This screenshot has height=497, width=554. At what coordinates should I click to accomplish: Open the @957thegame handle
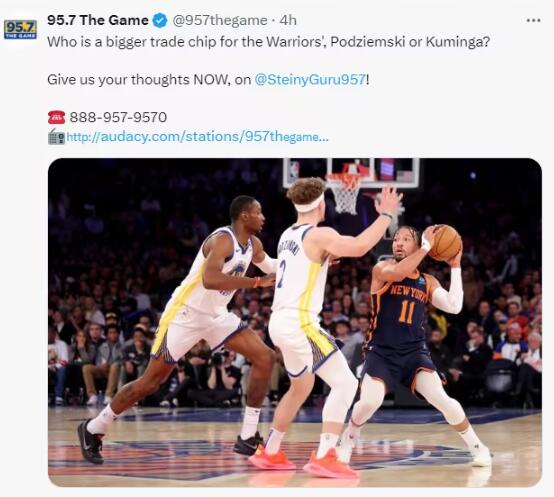pyautogui.click(x=220, y=20)
